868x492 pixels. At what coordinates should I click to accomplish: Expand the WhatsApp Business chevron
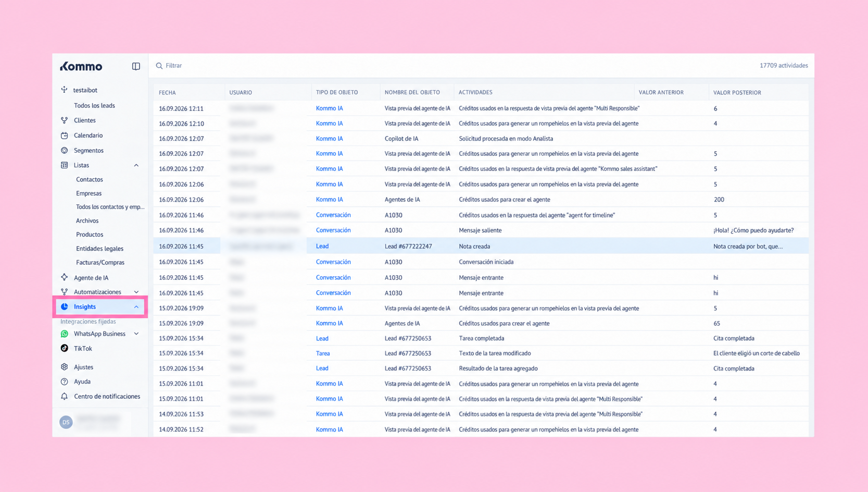pyautogui.click(x=136, y=334)
